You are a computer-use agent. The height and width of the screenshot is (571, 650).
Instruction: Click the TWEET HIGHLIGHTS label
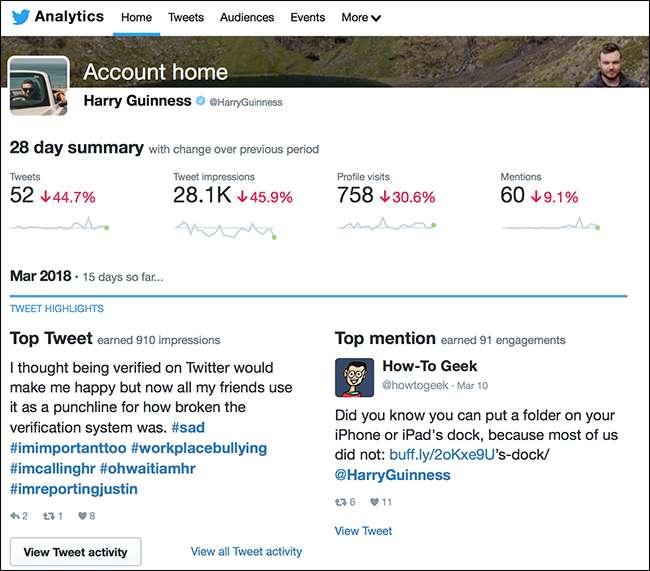[x=57, y=309]
